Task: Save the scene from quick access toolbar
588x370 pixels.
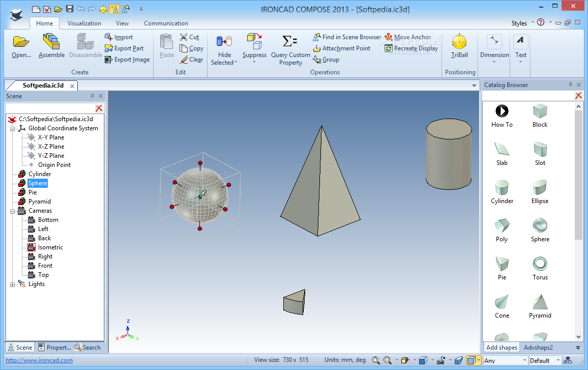Action: click(x=70, y=9)
